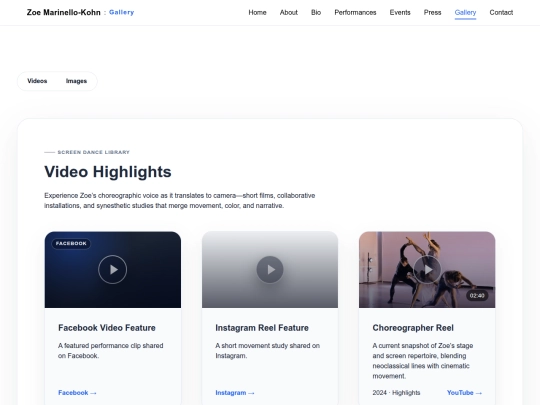The image size is (540, 405).
Task: Open the YouTube arrow link
Action: [x=464, y=393]
